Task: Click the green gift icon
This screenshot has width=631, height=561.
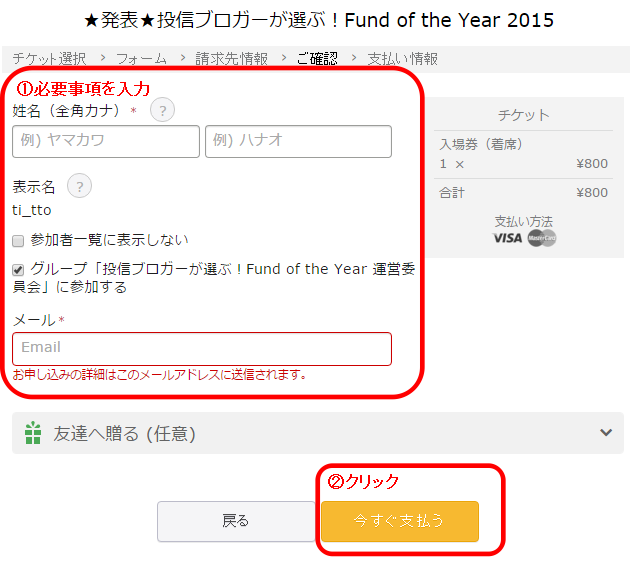Action: 33,433
